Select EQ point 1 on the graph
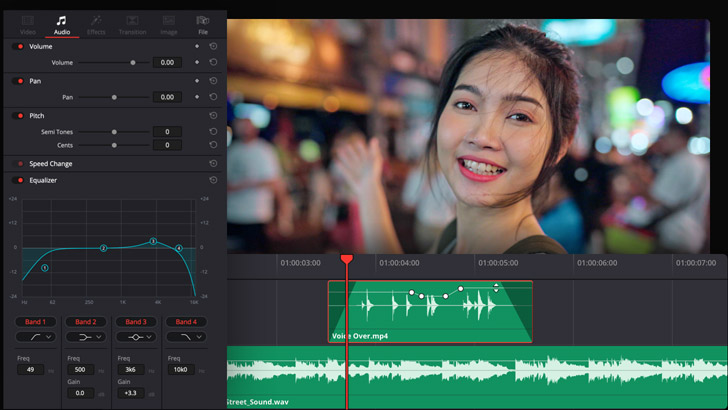Viewport: 728px width, 410px height. tap(45, 268)
